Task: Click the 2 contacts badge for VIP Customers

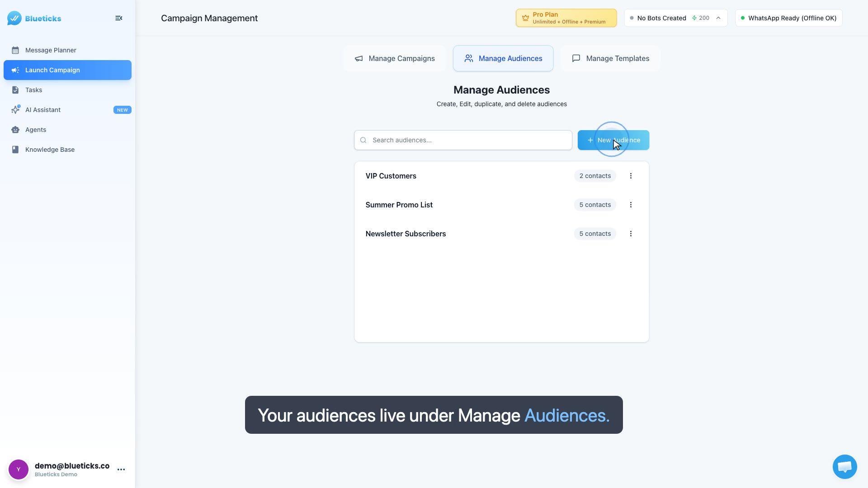Action: point(595,176)
